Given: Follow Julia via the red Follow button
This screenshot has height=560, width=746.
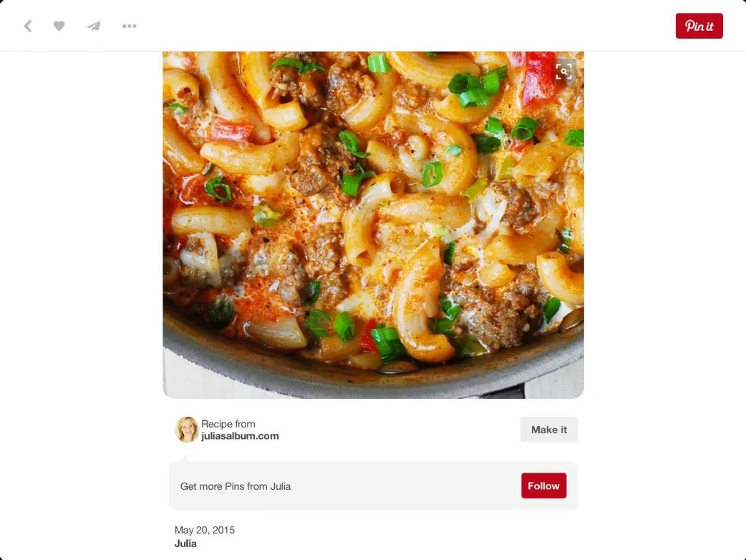Looking at the screenshot, I should (543, 486).
